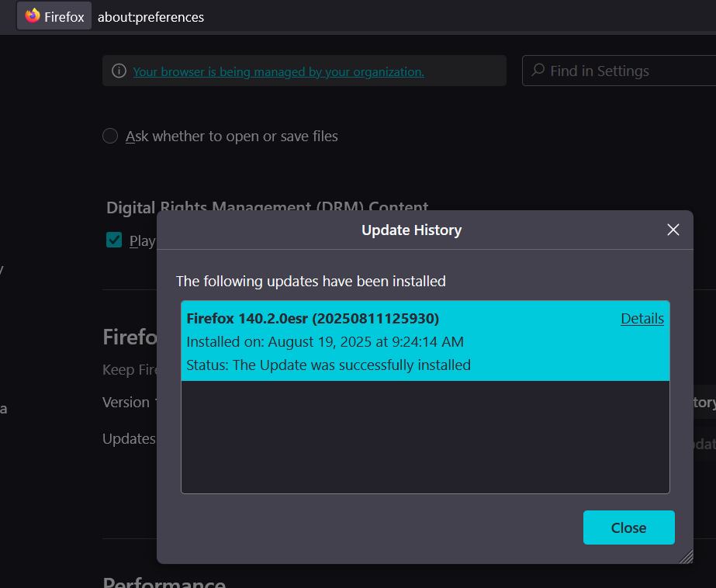Image resolution: width=716 pixels, height=588 pixels.
Task: Dismiss Update History with the X icon
Action: click(x=673, y=230)
